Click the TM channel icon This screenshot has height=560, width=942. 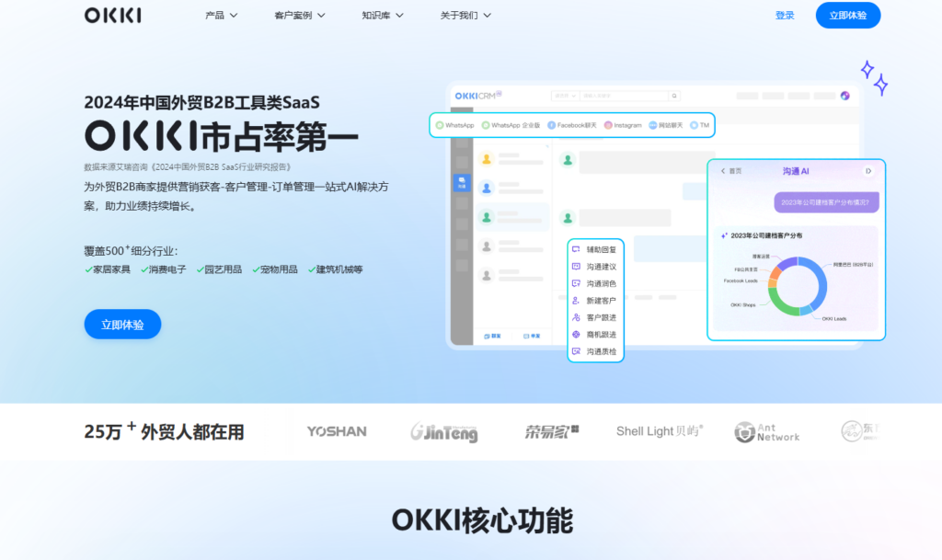click(694, 124)
